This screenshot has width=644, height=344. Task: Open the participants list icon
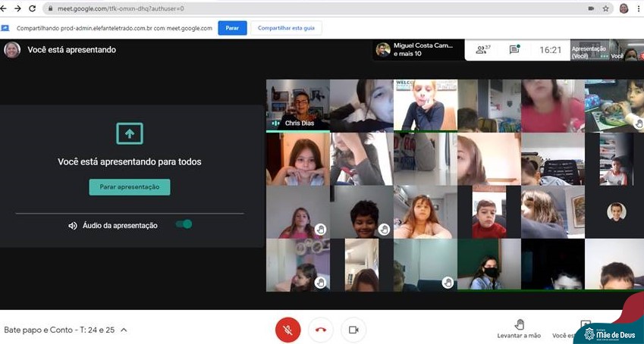(482, 50)
